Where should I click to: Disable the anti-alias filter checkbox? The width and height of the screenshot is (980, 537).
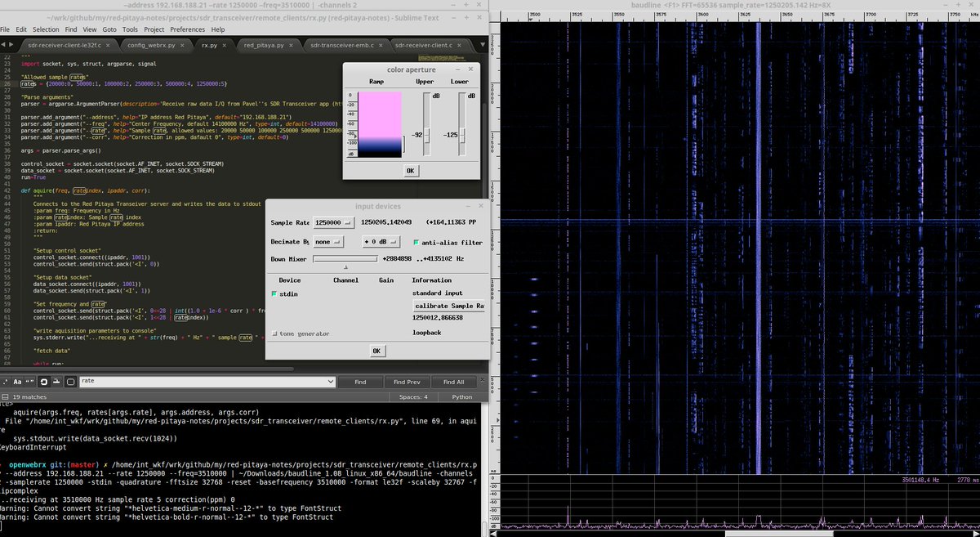pos(416,242)
